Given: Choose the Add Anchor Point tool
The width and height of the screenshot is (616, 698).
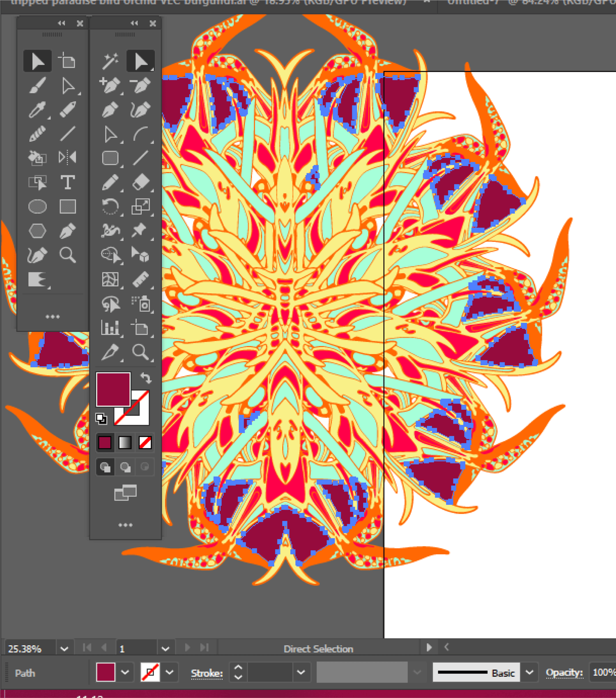Looking at the screenshot, I should coord(110,85).
